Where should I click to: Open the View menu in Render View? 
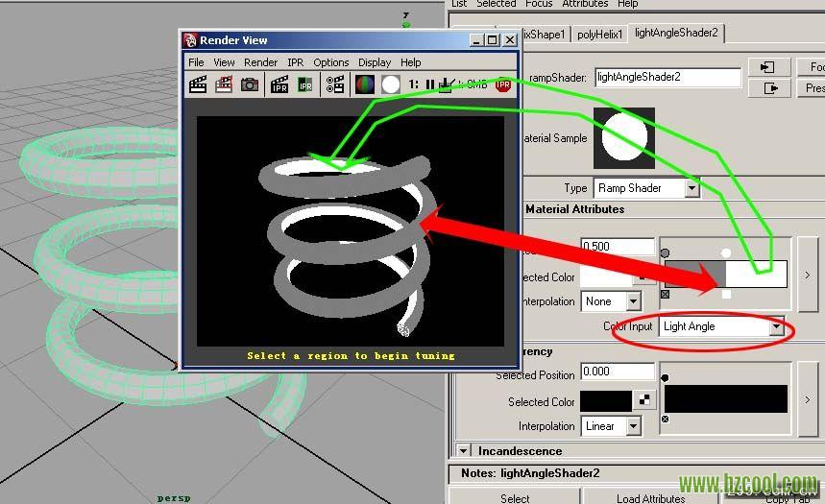tap(224, 62)
